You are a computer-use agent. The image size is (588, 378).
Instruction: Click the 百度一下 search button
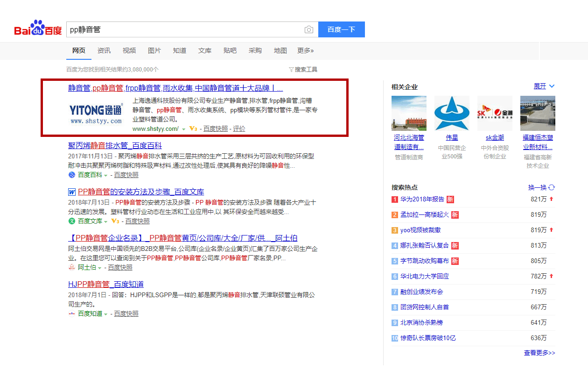(x=342, y=29)
